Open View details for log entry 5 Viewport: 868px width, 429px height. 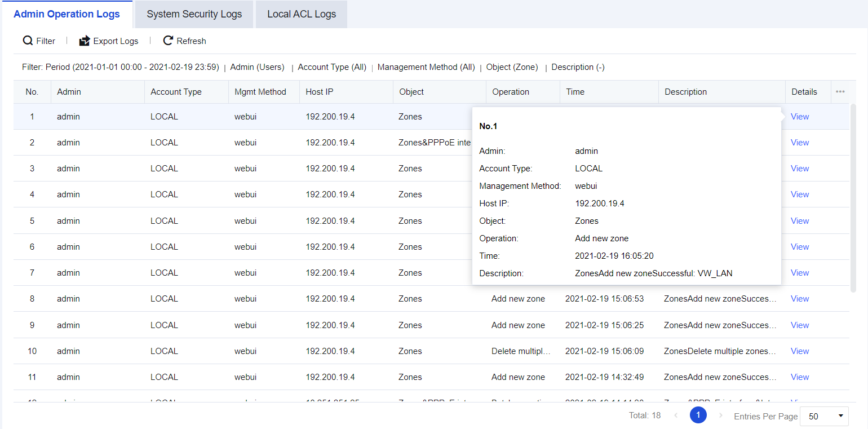click(x=799, y=221)
